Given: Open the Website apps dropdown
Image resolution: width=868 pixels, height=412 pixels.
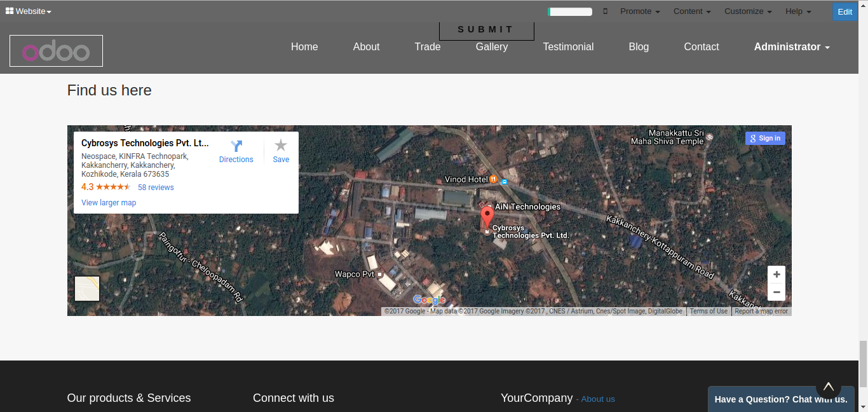Looking at the screenshot, I should point(29,11).
